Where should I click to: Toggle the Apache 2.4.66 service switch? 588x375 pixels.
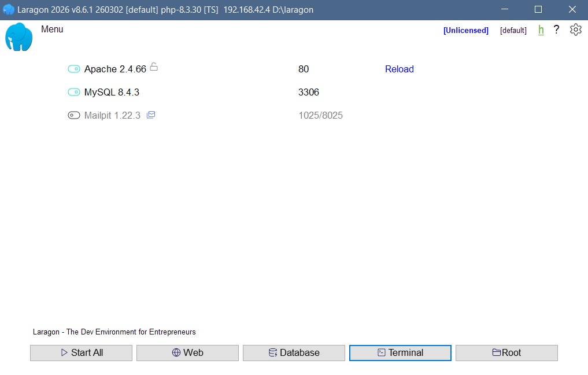click(74, 69)
